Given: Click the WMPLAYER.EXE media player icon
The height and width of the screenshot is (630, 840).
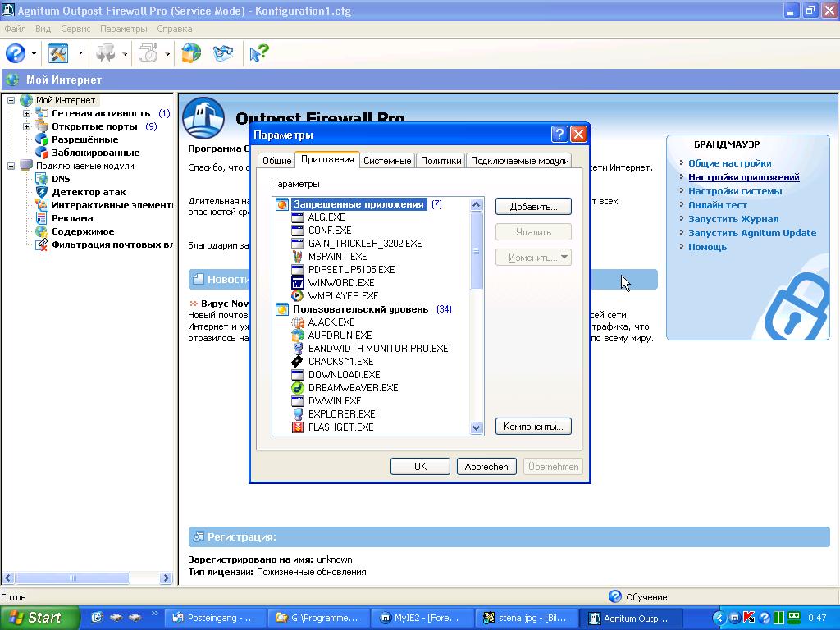Looking at the screenshot, I should pos(297,295).
